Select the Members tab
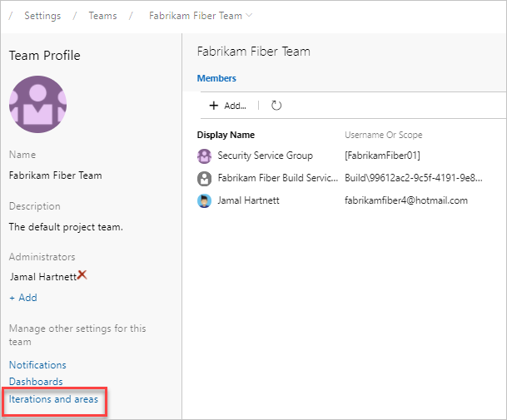Viewport: 507px width, 420px height. pos(216,78)
